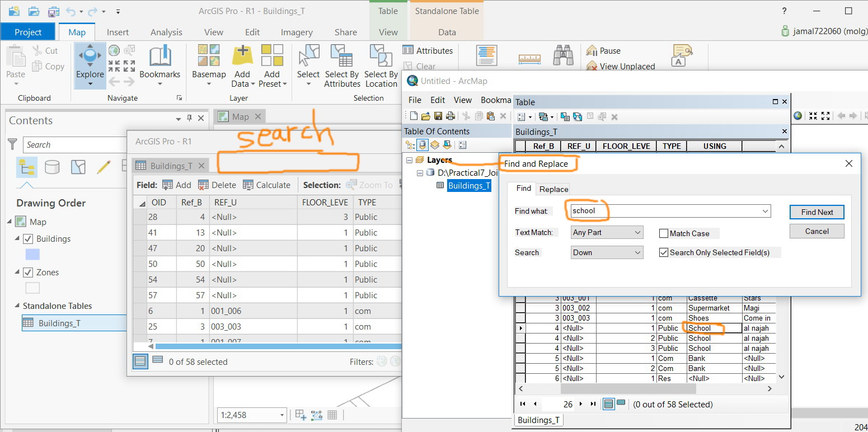Click the Find Next button
This screenshot has height=432, width=868.
point(817,212)
